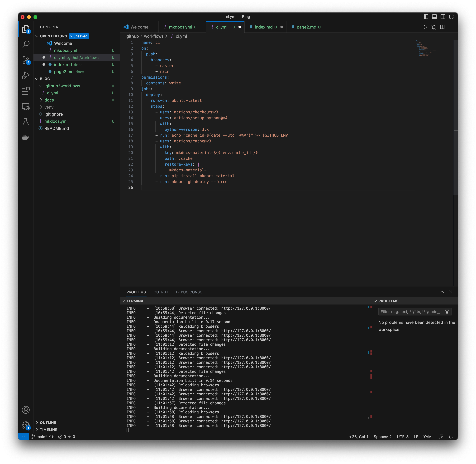Open .gitignore in the file tree
The height and width of the screenshot is (464, 476).
54,114
